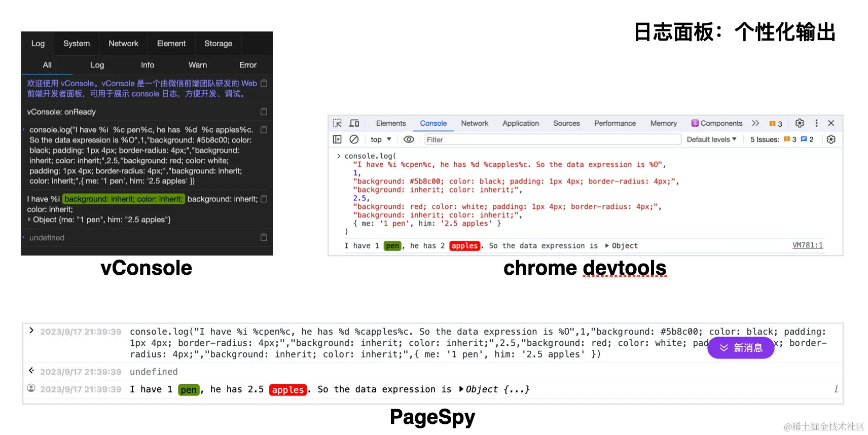
Task: Show more DevTools tabs chevron
Action: pyautogui.click(x=755, y=123)
